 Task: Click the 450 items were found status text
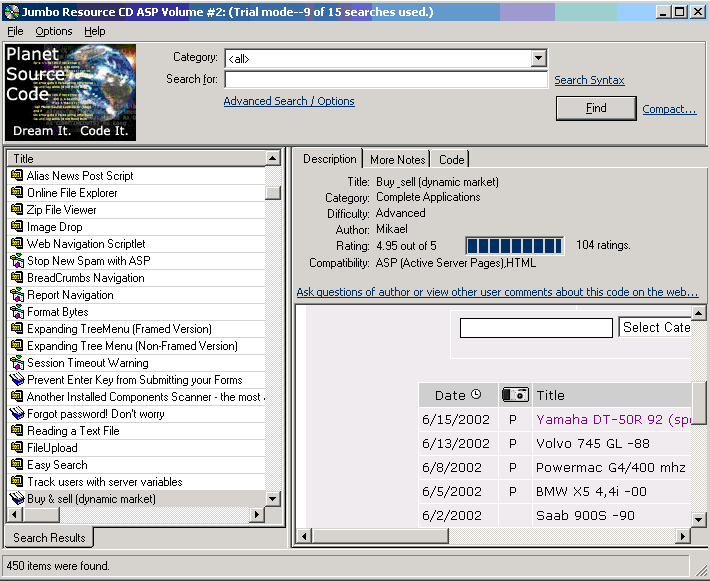(x=58, y=566)
